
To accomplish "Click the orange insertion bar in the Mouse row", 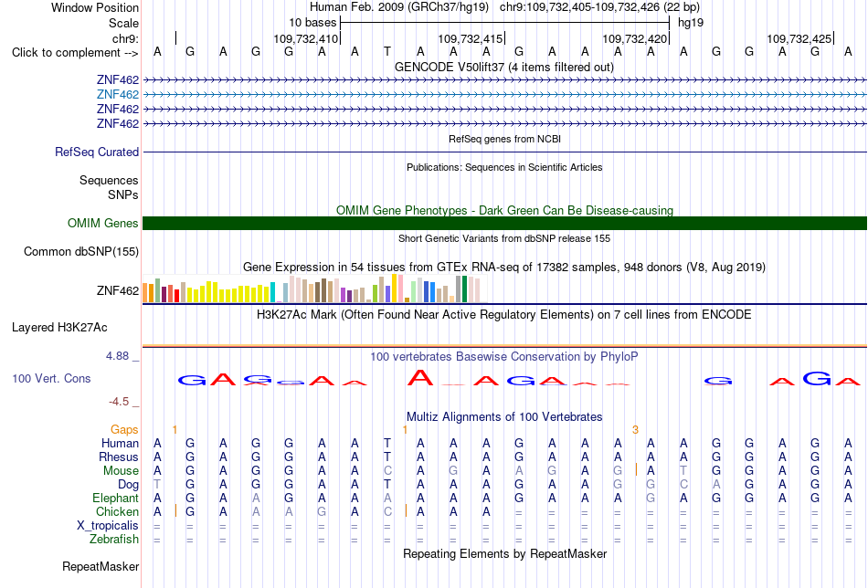I will click(x=636, y=469).
